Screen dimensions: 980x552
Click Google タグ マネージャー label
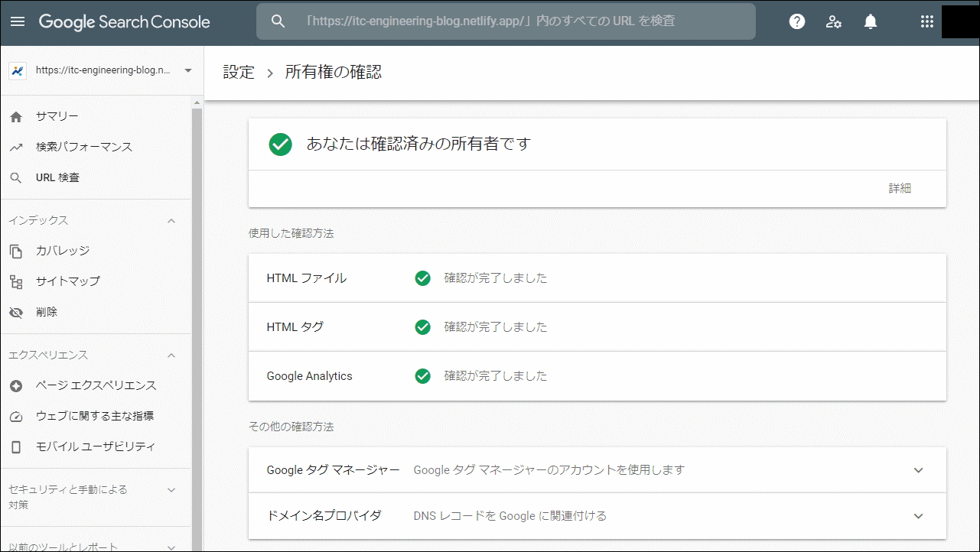pos(334,470)
